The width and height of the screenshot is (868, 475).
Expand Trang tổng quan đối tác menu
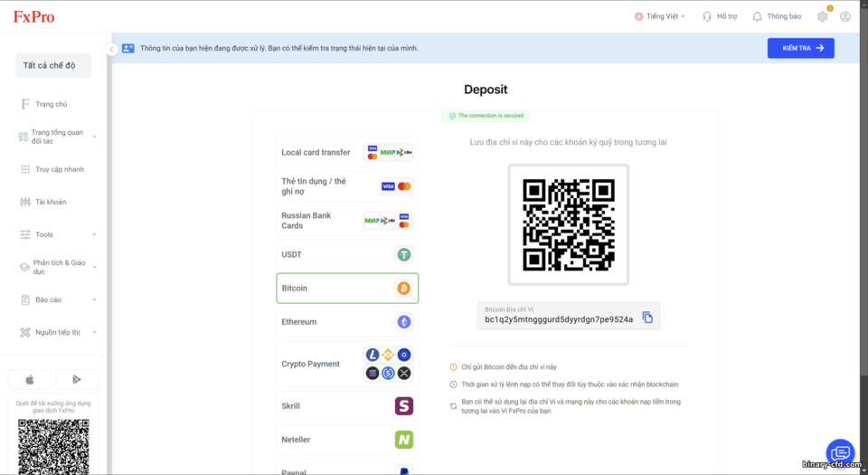click(58, 137)
